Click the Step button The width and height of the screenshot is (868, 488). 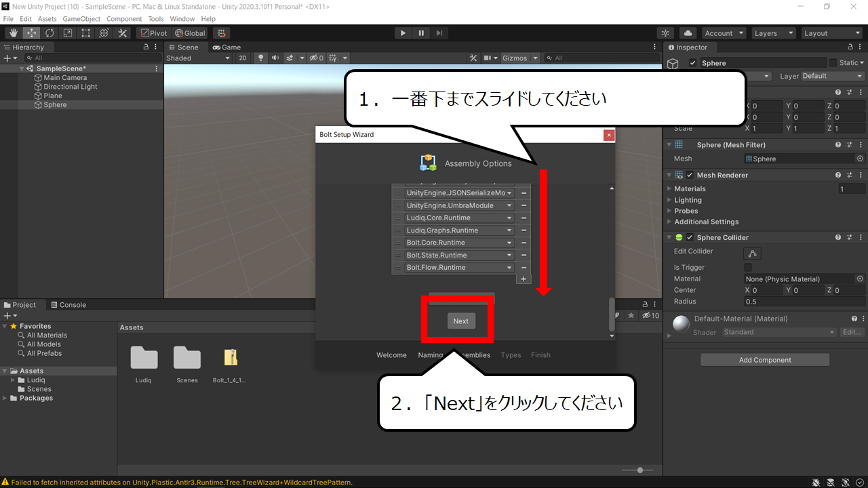coord(439,33)
